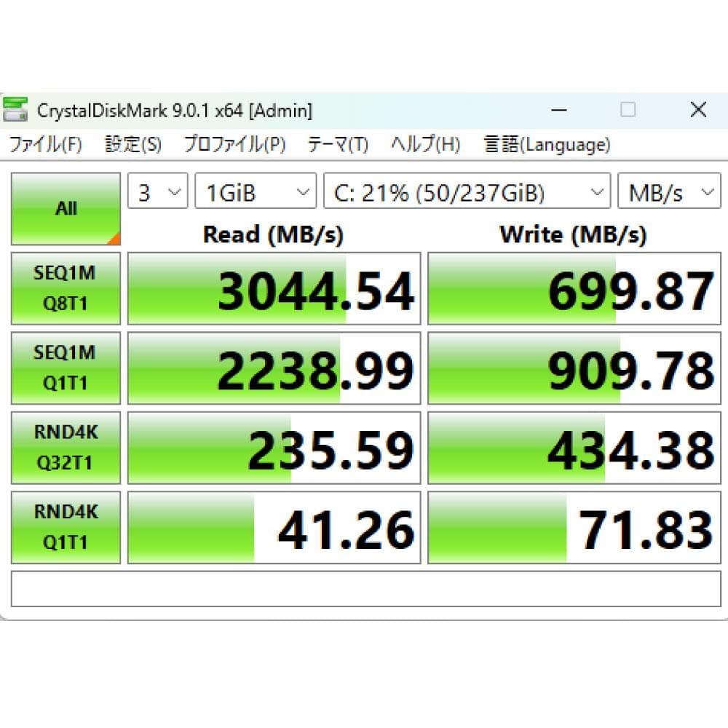Viewport: 728px width, 728px height.
Task: Start the SEQ1M Q8T1 test
Action: 66,288
